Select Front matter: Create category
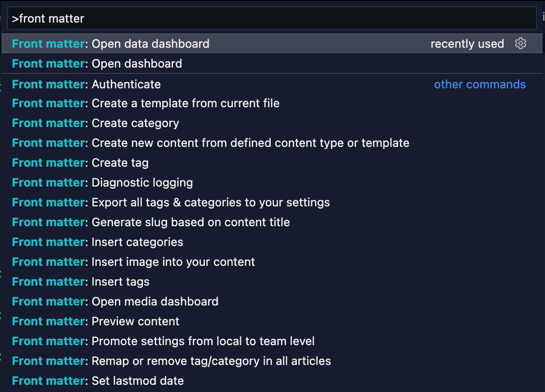Viewport: 545px width, 392px height. [x=135, y=123]
